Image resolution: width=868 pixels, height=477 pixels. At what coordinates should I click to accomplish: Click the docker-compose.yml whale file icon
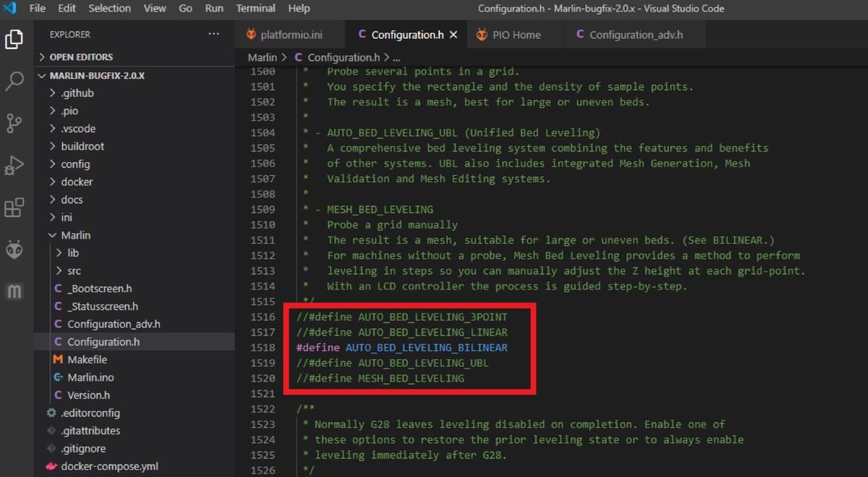[51, 466]
